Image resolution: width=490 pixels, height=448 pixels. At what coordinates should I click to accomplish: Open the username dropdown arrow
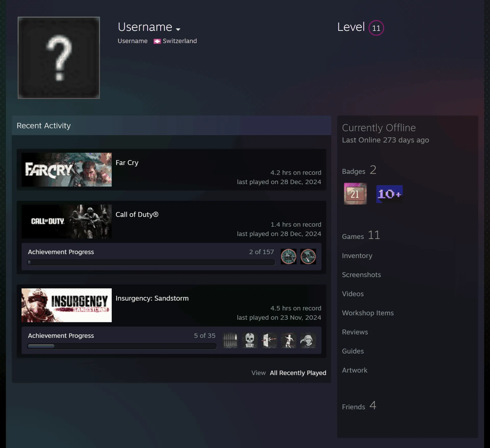(x=178, y=29)
